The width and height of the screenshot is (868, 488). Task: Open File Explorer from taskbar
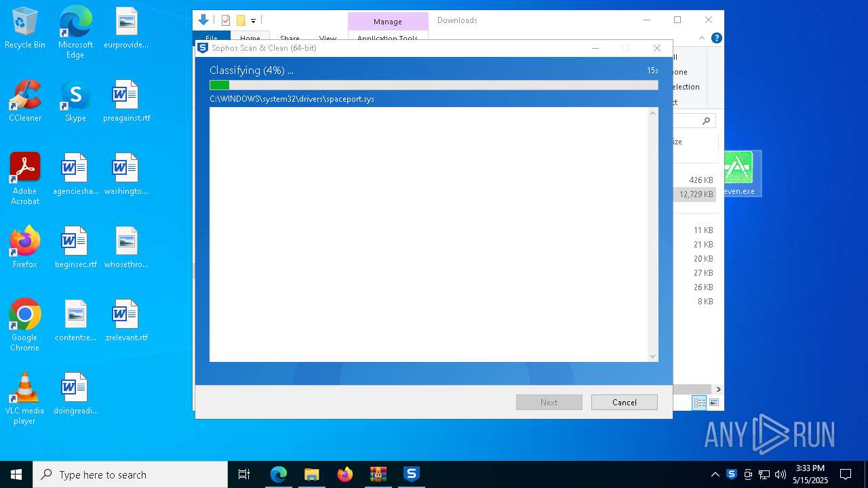(311, 474)
